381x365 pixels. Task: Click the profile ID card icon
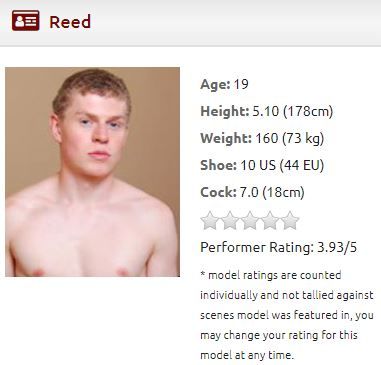click(x=26, y=21)
